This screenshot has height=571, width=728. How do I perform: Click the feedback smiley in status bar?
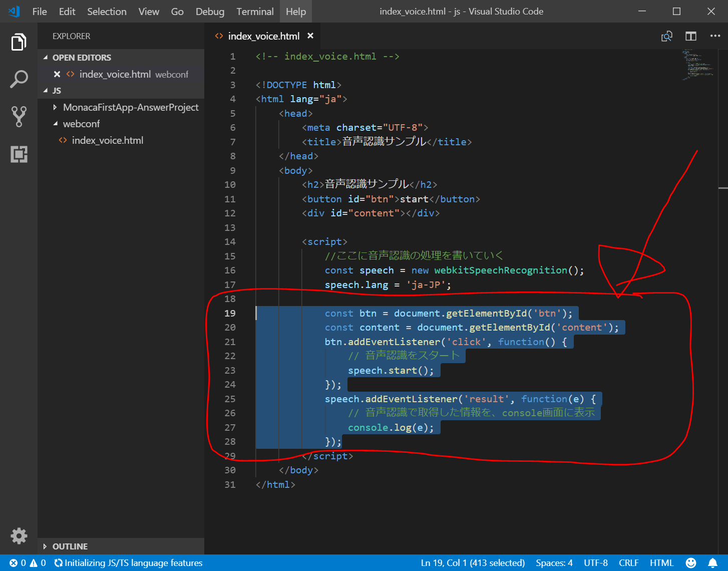pyautogui.click(x=691, y=563)
